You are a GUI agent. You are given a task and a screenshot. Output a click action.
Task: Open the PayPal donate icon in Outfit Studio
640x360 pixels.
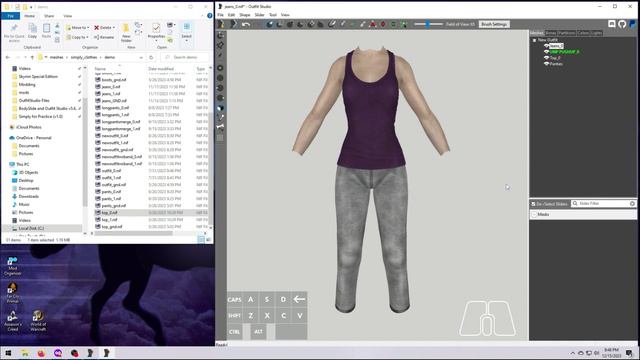pyautogui.click(x=633, y=24)
